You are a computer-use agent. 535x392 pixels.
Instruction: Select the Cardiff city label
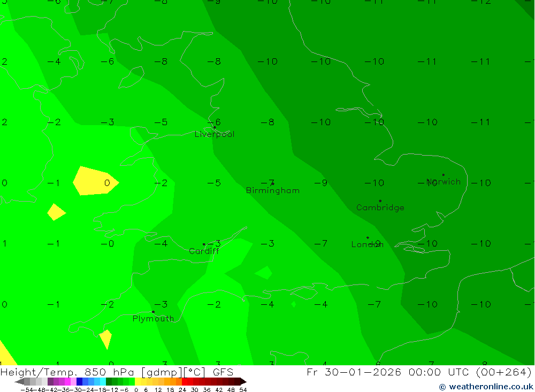click(x=204, y=251)
